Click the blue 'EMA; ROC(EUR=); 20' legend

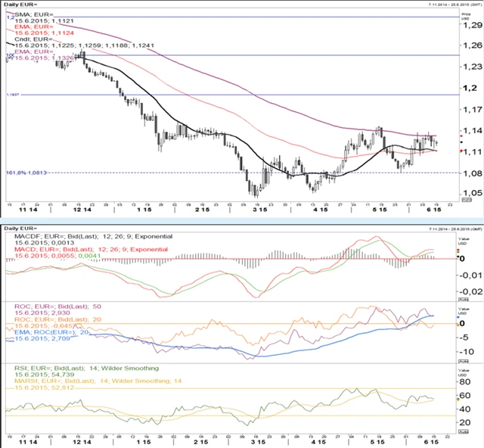[x=51, y=332]
